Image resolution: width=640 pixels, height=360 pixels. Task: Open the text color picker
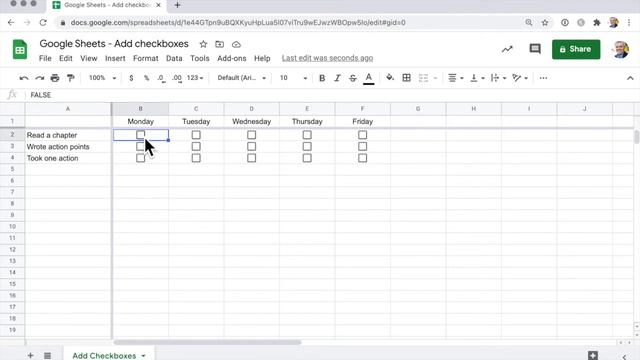(x=369, y=78)
